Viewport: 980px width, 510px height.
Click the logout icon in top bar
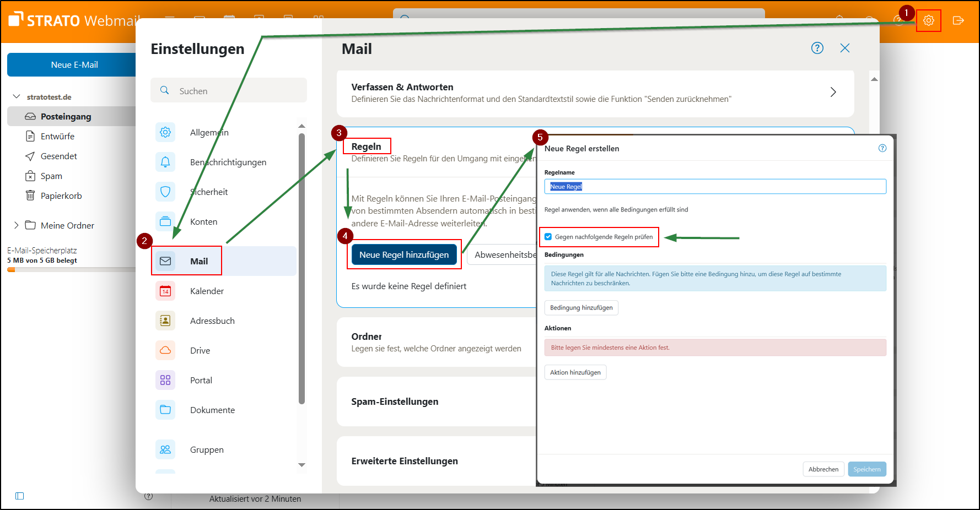pos(958,20)
